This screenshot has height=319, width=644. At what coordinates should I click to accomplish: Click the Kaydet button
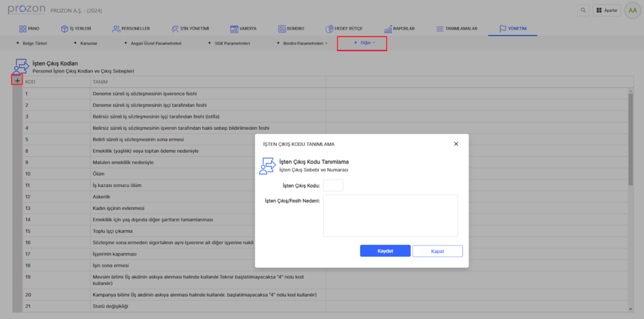pyautogui.click(x=385, y=251)
